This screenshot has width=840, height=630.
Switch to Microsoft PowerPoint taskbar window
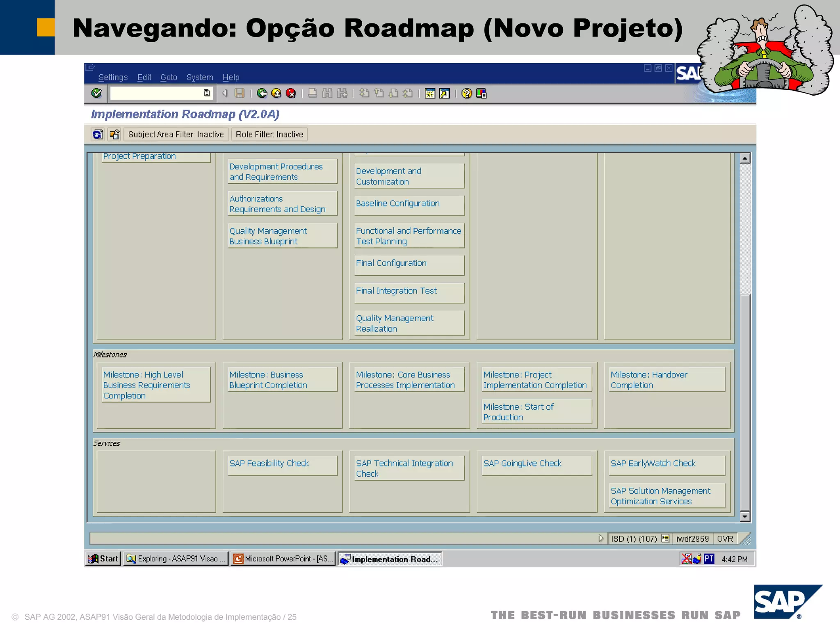click(x=283, y=559)
